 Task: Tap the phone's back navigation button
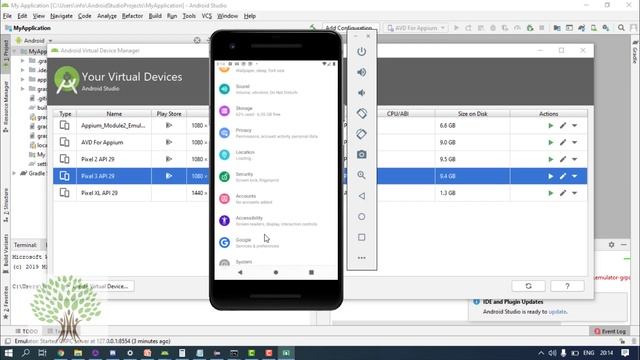pos(240,272)
